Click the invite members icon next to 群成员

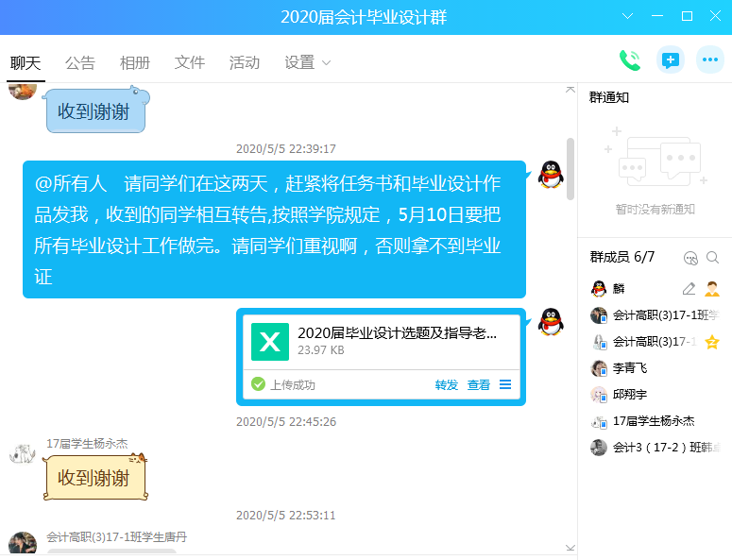pyautogui.click(x=690, y=258)
